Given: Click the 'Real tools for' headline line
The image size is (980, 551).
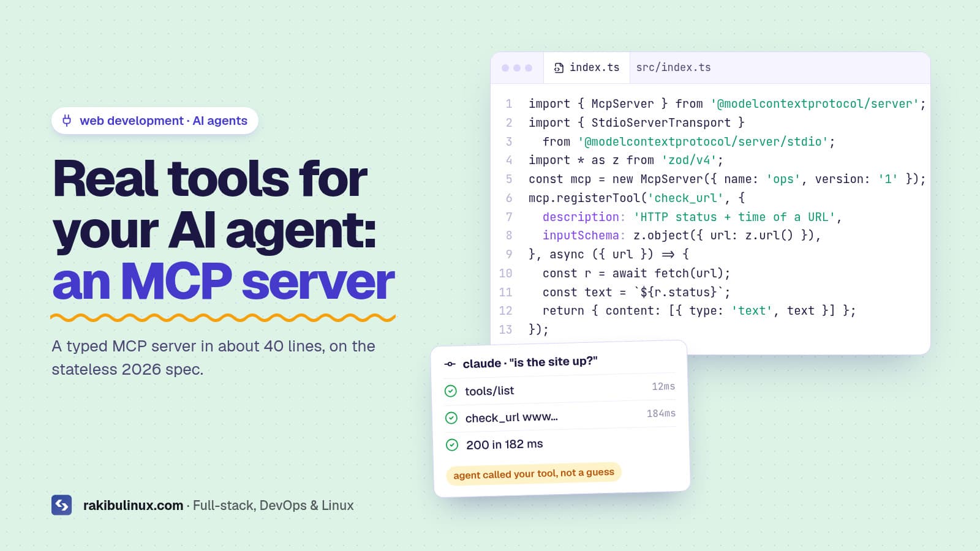Looking at the screenshot, I should tap(210, 178).
